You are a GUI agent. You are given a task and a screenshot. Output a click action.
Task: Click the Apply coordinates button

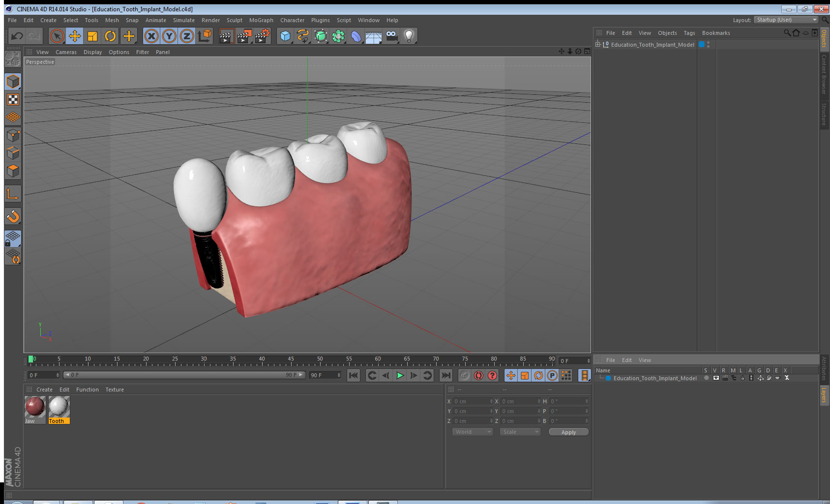click(x=568, y=432)
